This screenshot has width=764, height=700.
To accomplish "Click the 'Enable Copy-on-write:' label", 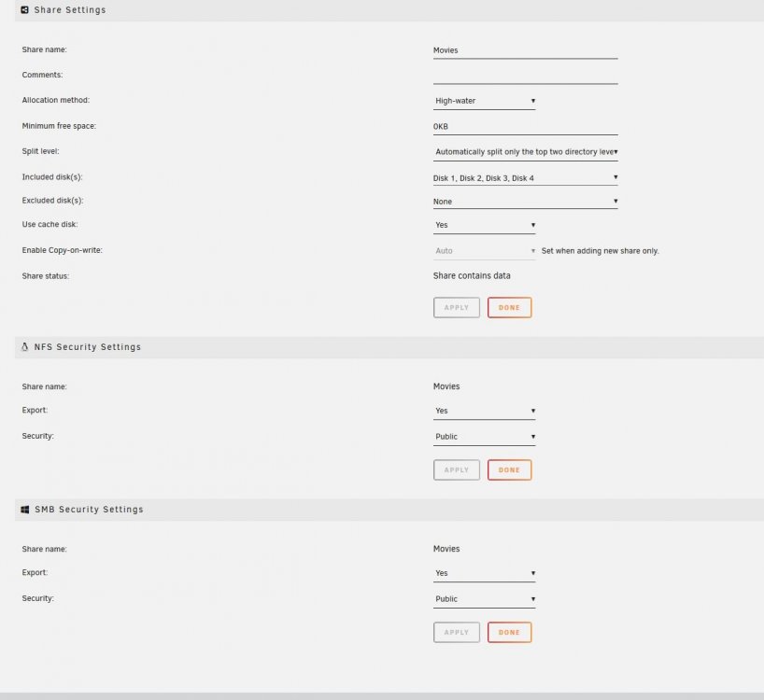I will pyautogui.click(x=62, y=250).
